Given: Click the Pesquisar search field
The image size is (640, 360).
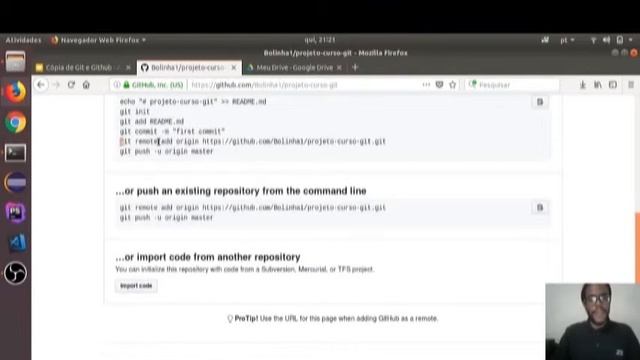Looking at the screenshot, I should (x=513, y=85).
